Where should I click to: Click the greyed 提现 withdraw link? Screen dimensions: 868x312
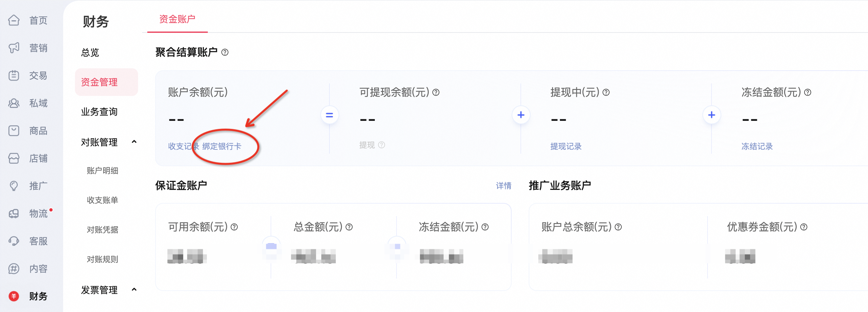(367, 145)
